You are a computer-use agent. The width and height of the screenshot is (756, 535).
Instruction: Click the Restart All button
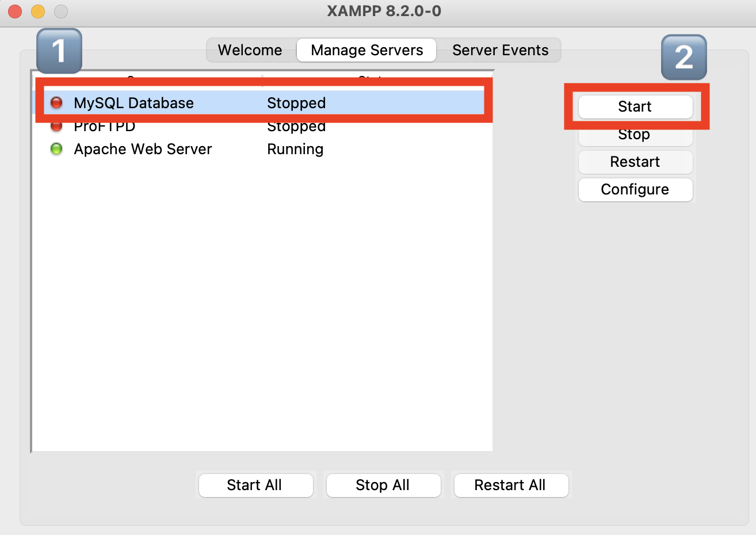[x=511, y=485]
